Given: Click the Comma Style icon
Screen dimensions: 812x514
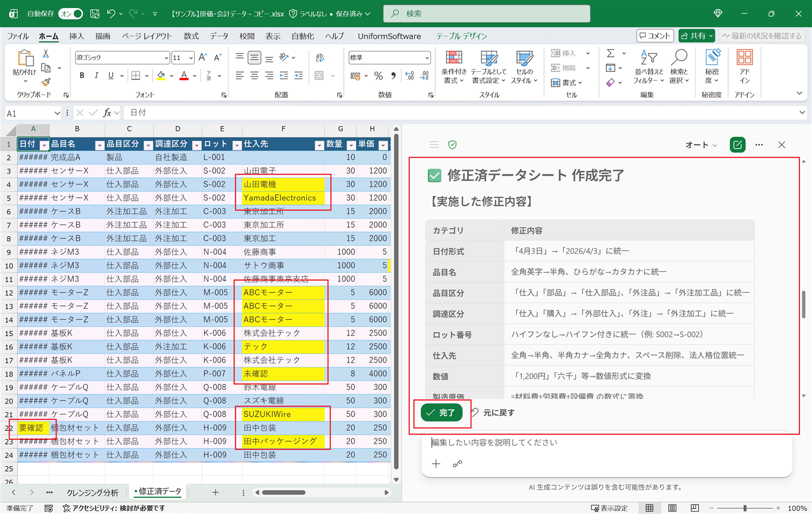Looking at the screenshot, I should 394,76.
